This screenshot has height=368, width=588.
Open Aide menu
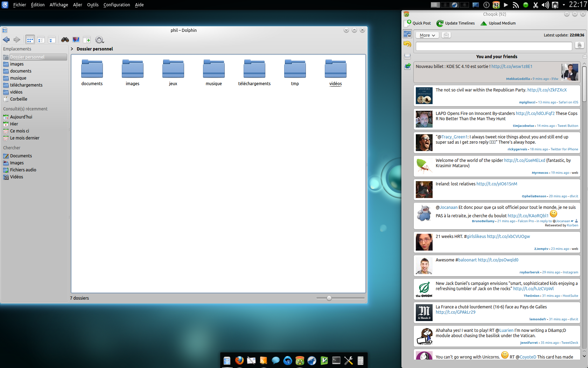tap(139, 5)
